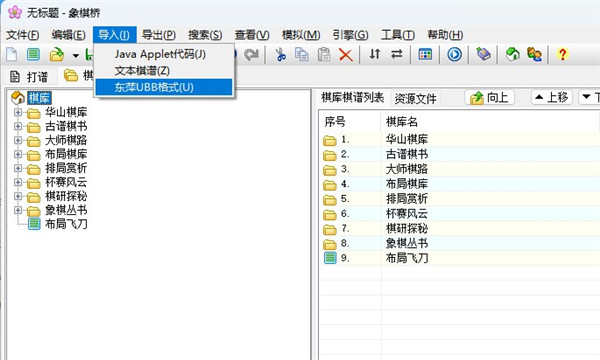
Task: Click the green sheet icon in row 9
Action: [x=330, y=258]
